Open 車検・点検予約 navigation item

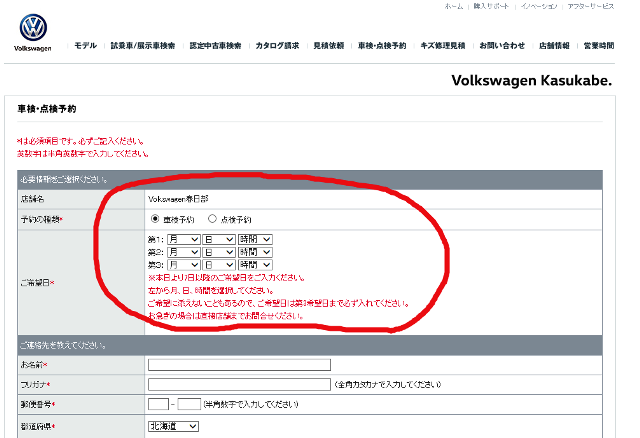[382, 45]
